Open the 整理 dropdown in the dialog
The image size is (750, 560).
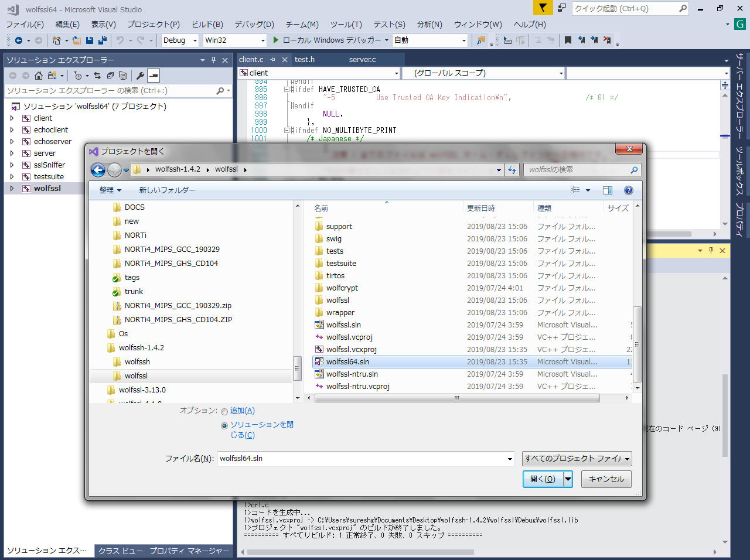point(111,190)
